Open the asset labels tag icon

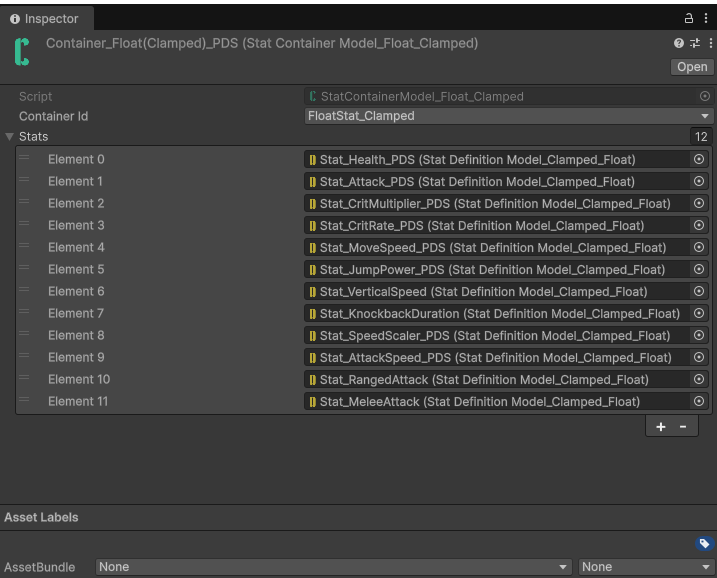point(704,543)
